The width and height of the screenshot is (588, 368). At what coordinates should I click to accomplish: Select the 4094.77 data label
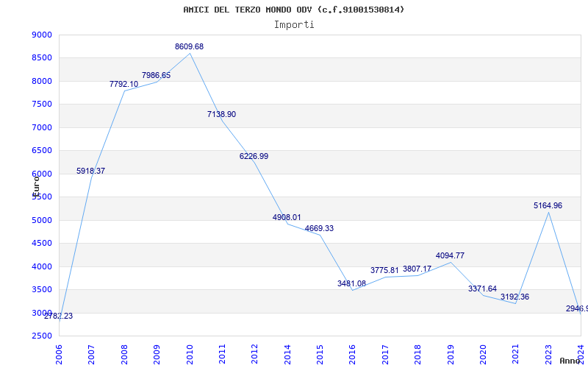click(x=450, y=256)
